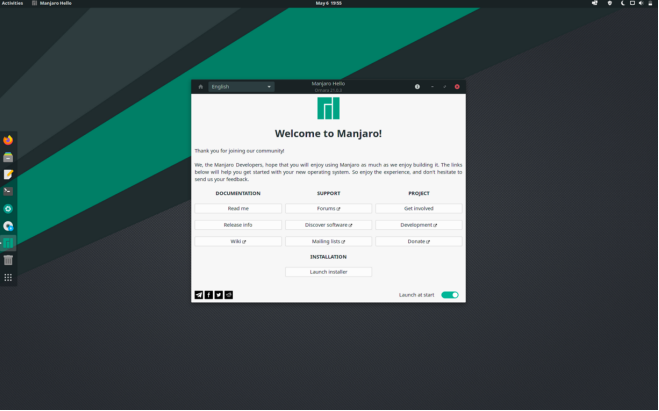Launch the software installer disc icon in dock
The image size is (659, 411).
8,226
